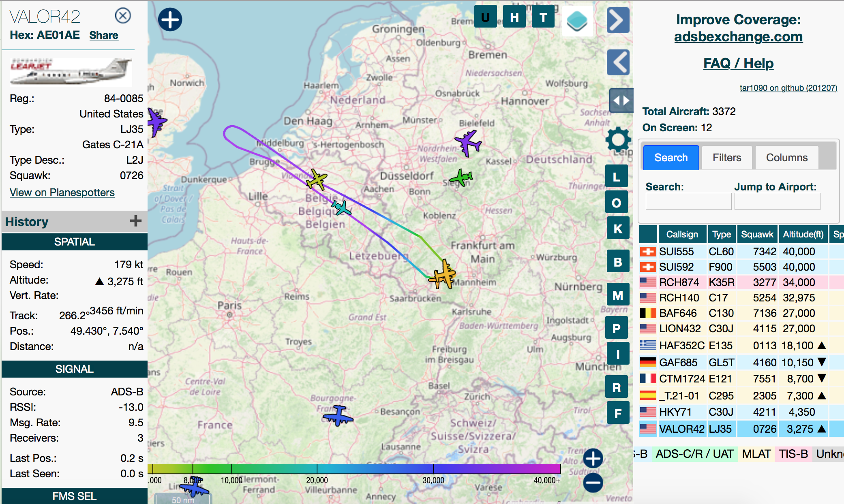Screen dimensions: 844x504
Task: Close the VALOR42 info panel
Action: click(123, 16)
